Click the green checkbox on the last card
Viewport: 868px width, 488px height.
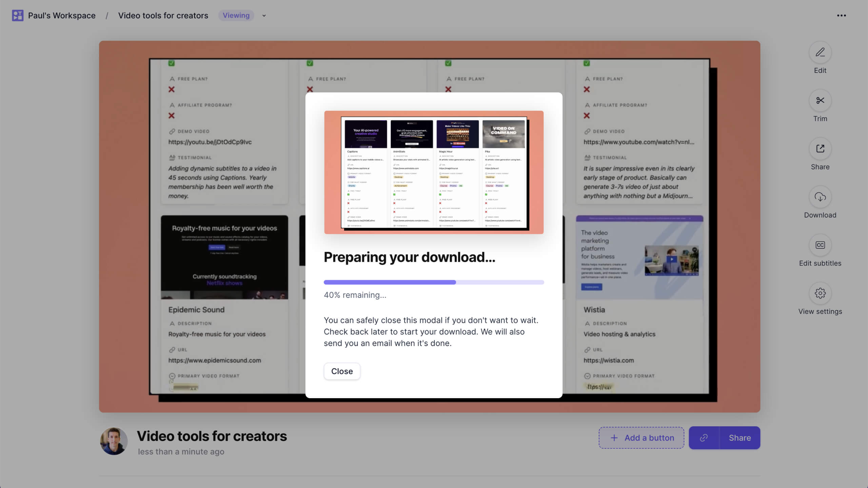[x=587, y=63]
